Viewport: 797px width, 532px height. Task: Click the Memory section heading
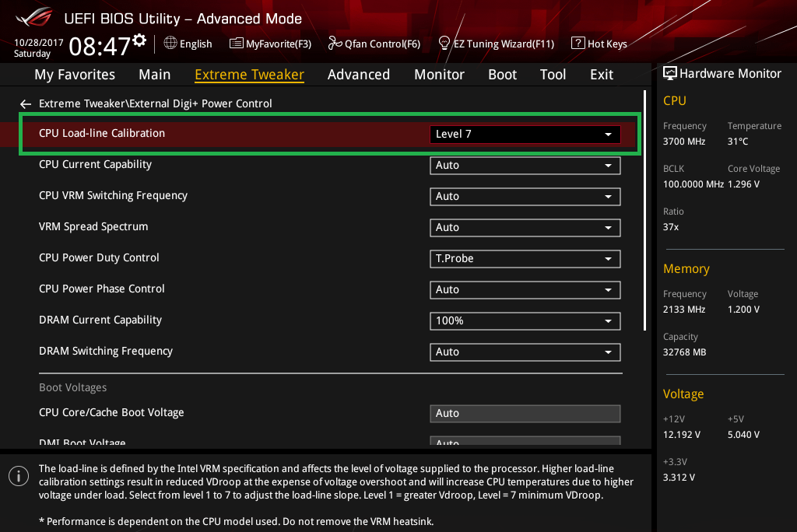pyautogui.click(x=686, y=269)
